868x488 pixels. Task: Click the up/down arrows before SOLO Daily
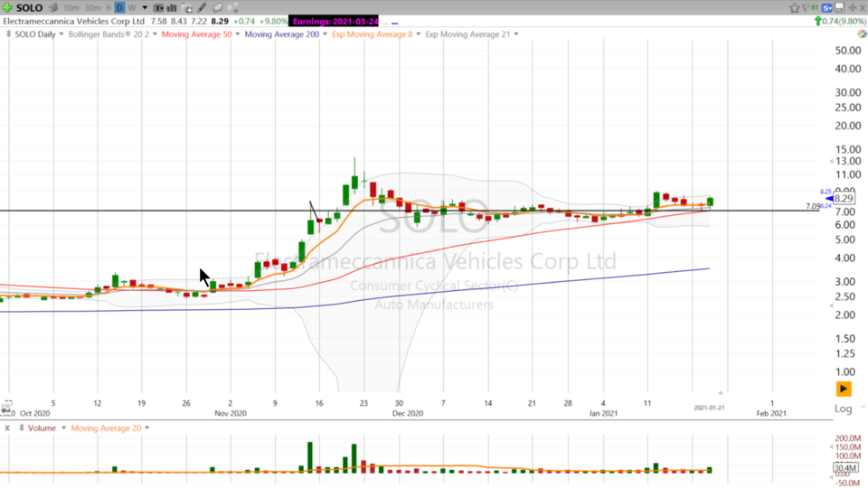[8, 34]
